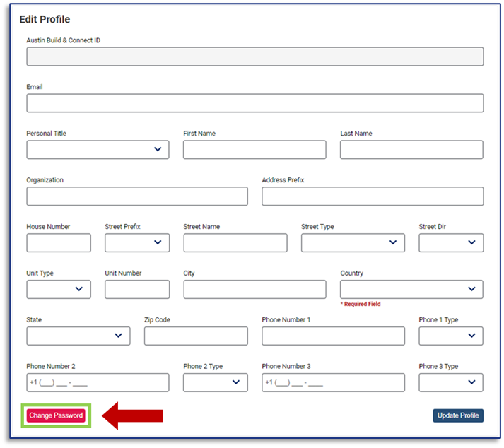Focus the First Name input
Screen dimensions: 504x448
pos(254,150)
